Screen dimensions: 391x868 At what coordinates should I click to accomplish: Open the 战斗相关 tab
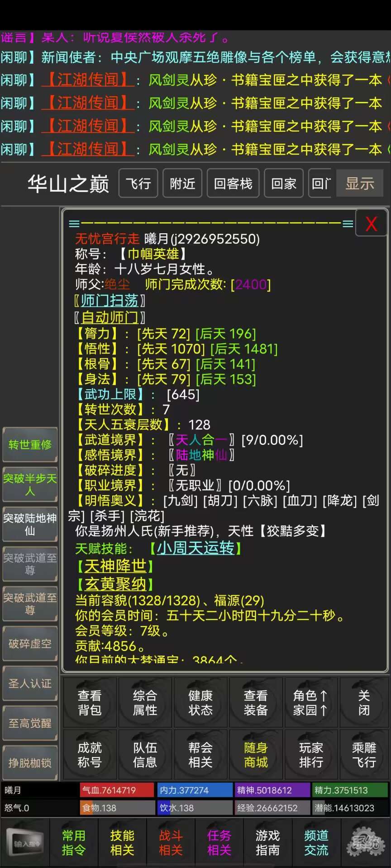[171, 843]
